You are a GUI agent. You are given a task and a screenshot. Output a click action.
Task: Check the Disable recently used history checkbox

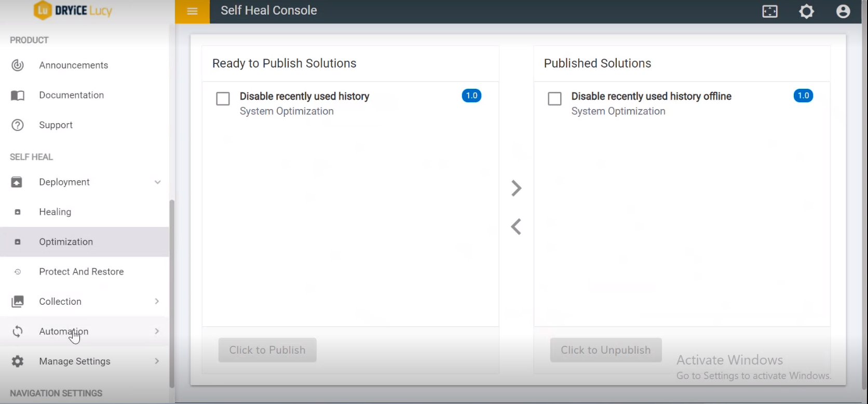point(223,99)
